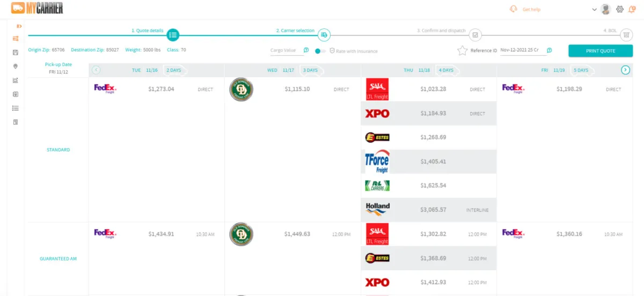The width and height of the screenshot is (644, 296).
Task: Click the PRINT QUOTE button
Action: tap(601, 51)
